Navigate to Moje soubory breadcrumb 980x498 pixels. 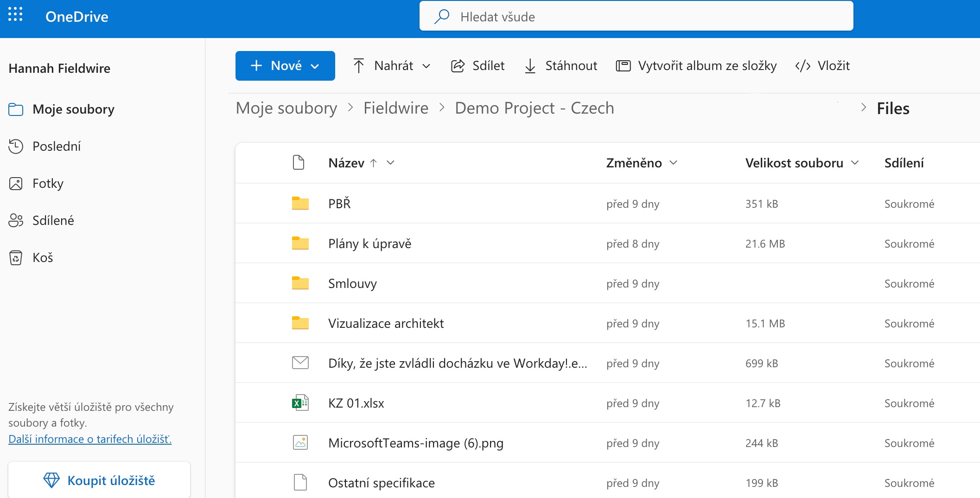tap(286, 108)
